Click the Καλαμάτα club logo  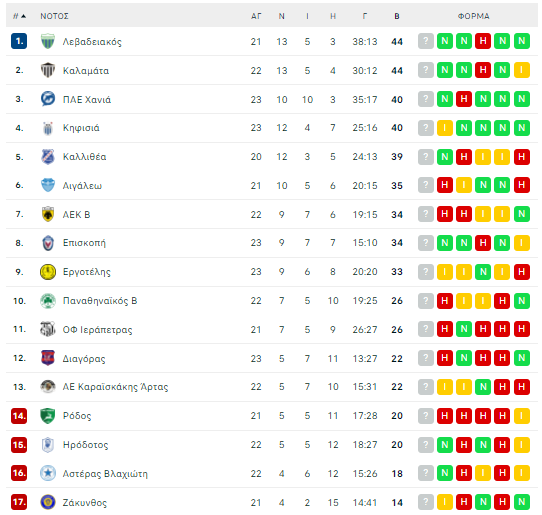(x=48, y=71)
